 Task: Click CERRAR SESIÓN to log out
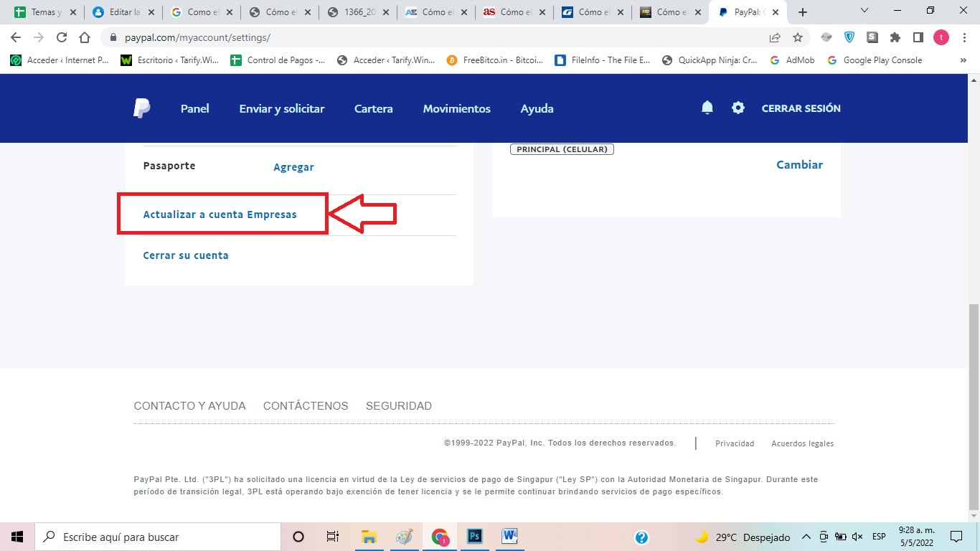801,108
